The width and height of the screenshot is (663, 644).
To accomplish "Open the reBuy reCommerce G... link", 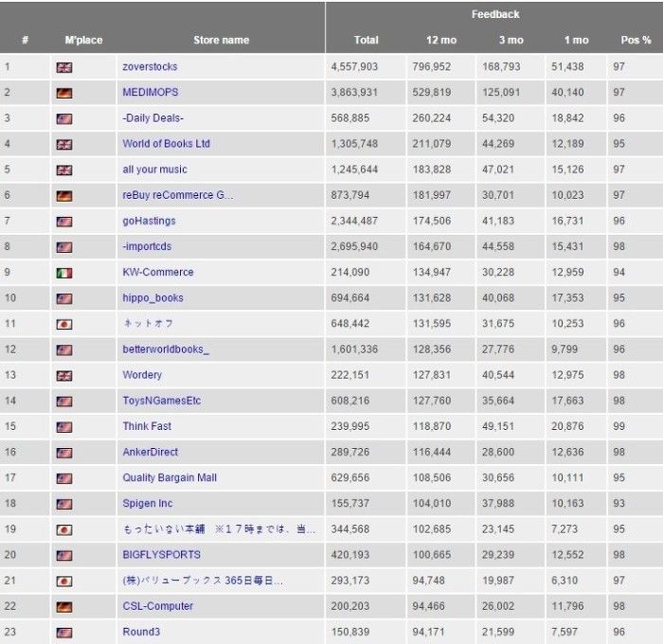I will [178, 195].
